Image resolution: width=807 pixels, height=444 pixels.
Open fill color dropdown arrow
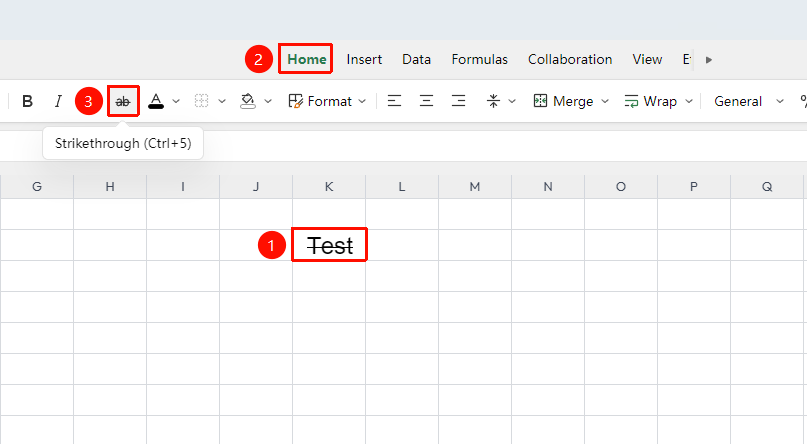(268, 101)
